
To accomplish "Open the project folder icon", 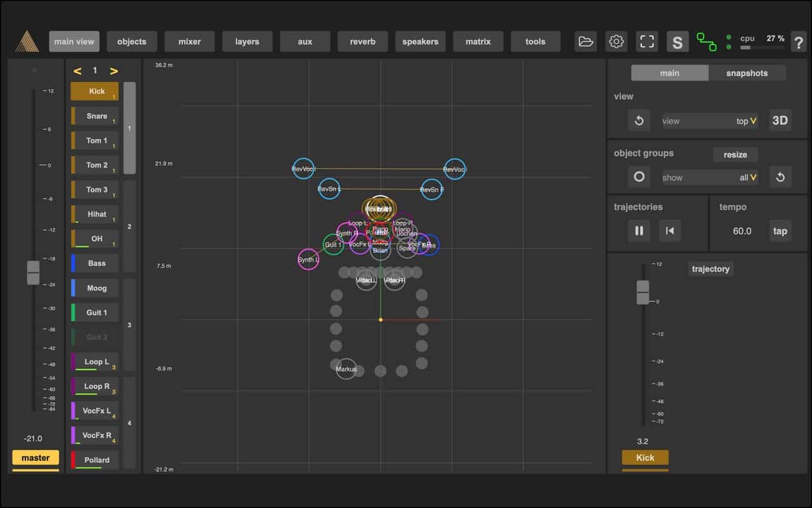I will (586, 42).
